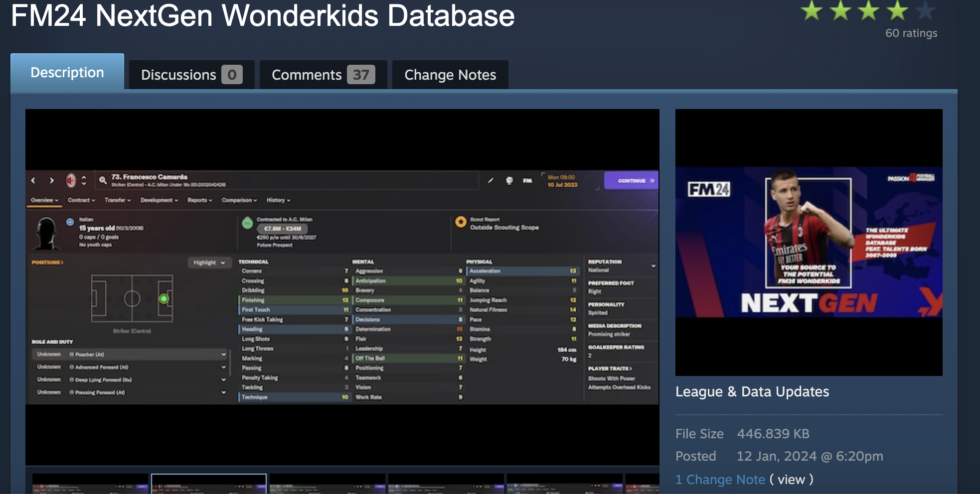
Task: Open the Highlight dropdown above the pitch
Action: click(x=209, y=262)
